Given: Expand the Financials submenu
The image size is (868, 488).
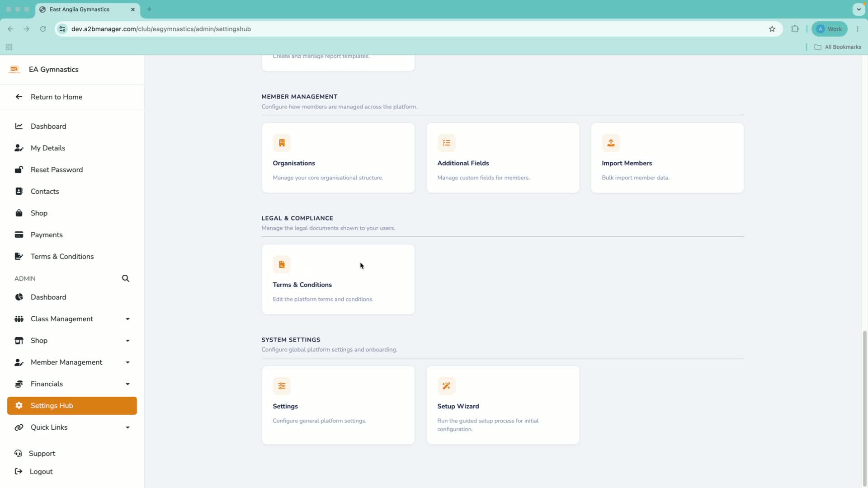Looking at the screenshot, I should pos(128,384).
